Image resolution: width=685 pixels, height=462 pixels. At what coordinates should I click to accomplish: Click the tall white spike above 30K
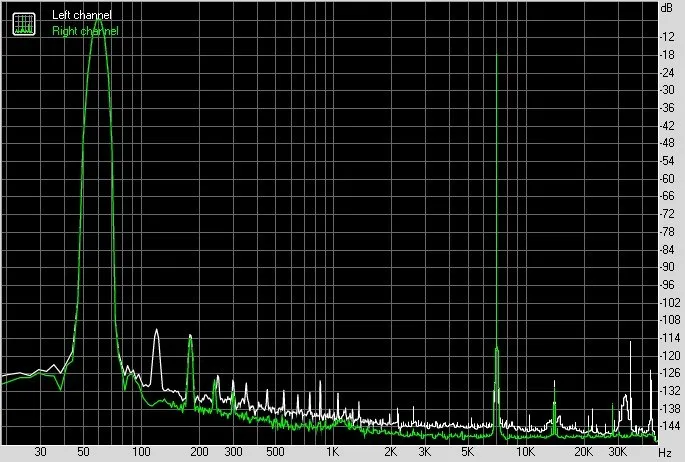[x=630, y=342]
